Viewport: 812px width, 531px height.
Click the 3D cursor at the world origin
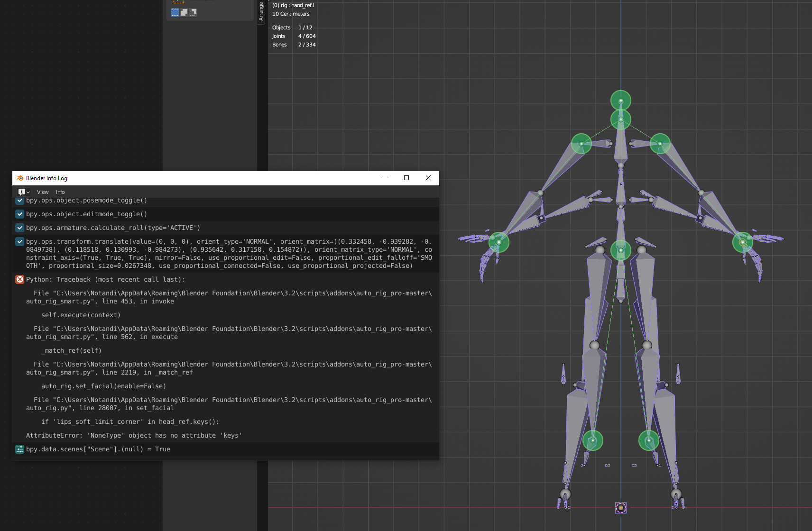621,508
